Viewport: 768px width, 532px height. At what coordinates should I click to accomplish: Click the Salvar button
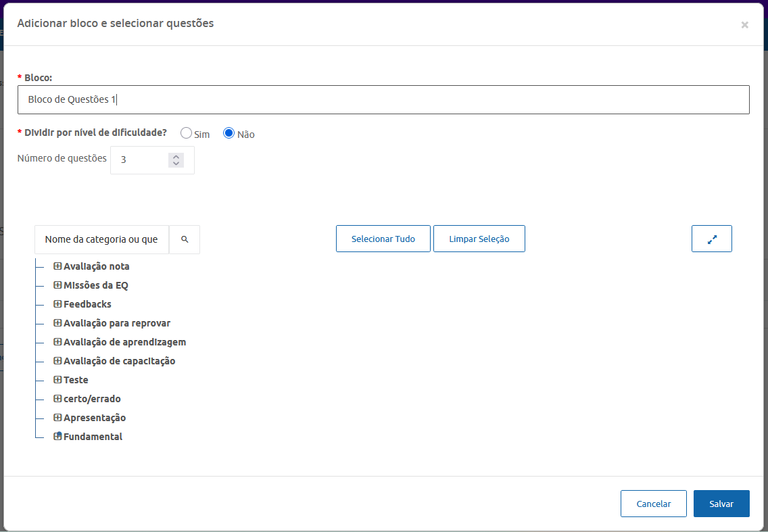(x=721, y=504)
